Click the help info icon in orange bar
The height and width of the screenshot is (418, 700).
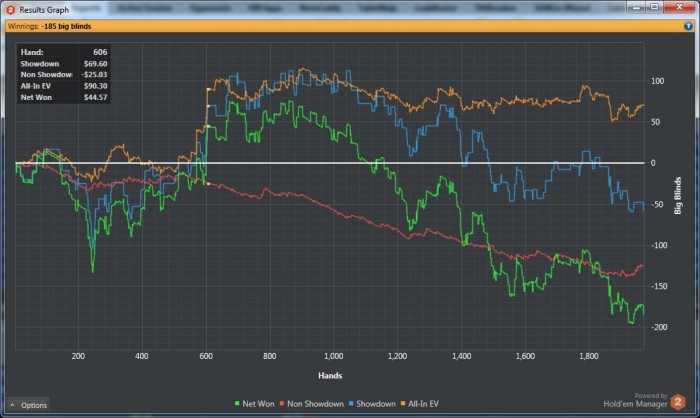pyautogui.click(x=688, y=26)
